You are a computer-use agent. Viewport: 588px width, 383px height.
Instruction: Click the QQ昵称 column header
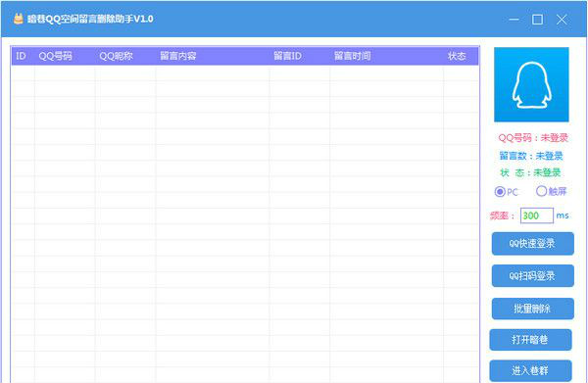125,56
